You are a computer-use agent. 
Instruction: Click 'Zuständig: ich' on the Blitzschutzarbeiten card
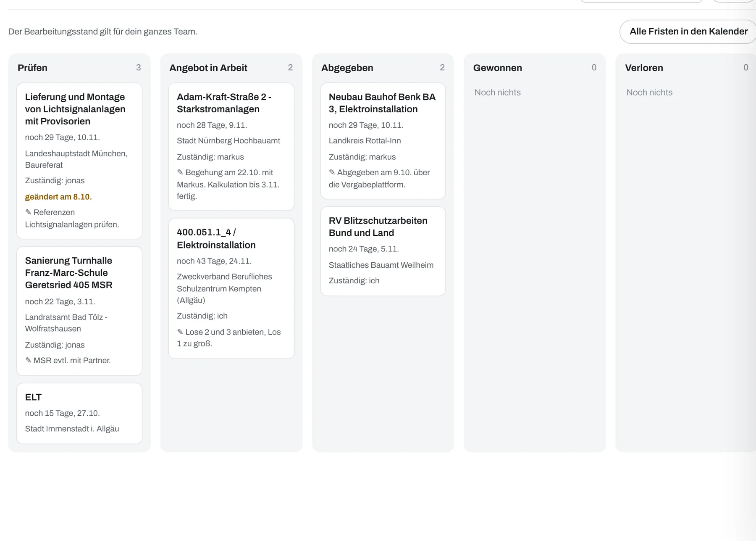(354, 281)
